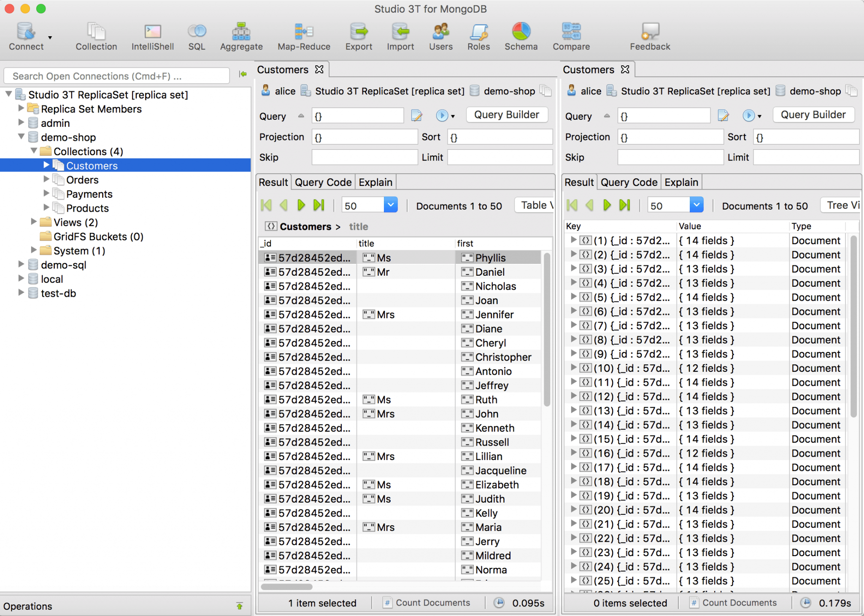Click inside the Skip input field
Viewport: 864px width, 616px height.
coord(364,157)
